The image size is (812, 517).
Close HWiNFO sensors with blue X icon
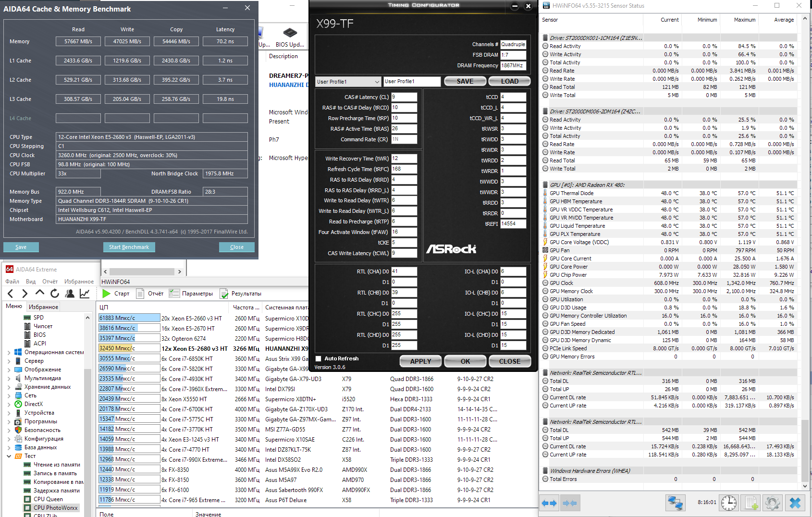point(795,503)
